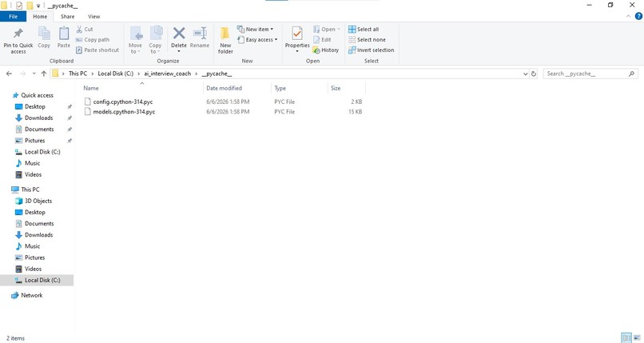Open 3D Objects in the sidebar
Screen dimensions: 644x343
(38, 201)
